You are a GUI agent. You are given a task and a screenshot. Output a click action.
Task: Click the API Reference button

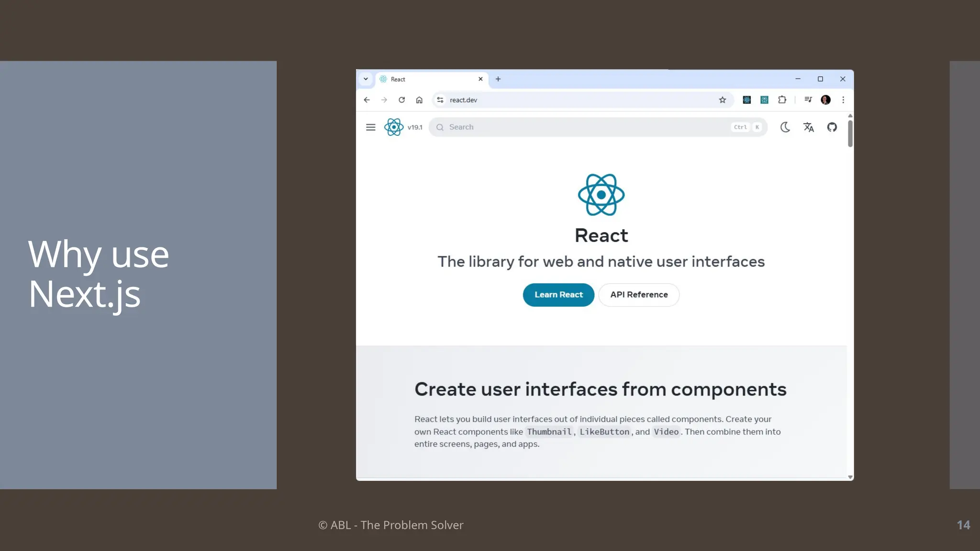pos(639,295)
